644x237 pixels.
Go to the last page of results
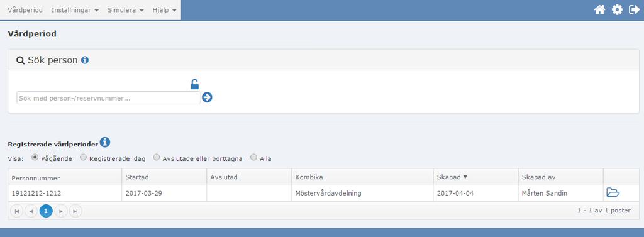click(75, 211)
